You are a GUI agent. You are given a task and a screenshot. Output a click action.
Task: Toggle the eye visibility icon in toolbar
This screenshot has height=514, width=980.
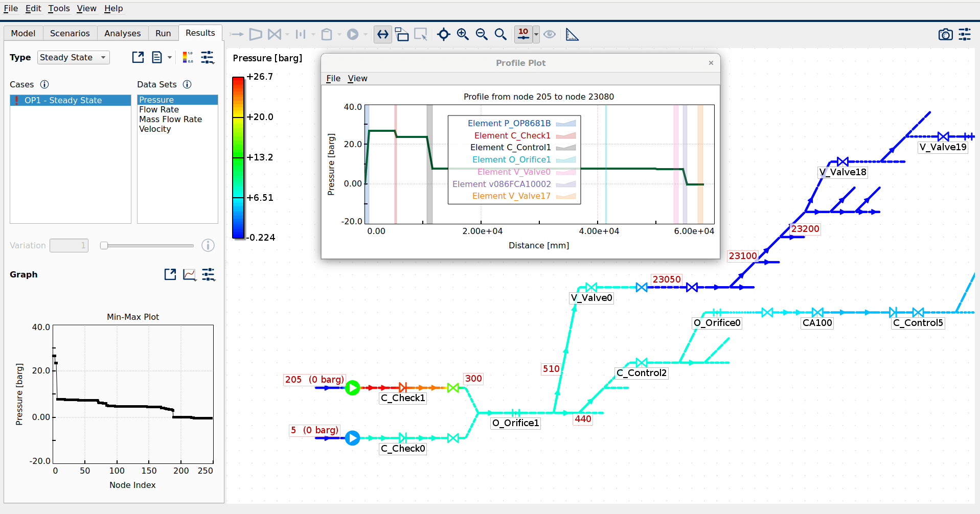pos(550,34)
